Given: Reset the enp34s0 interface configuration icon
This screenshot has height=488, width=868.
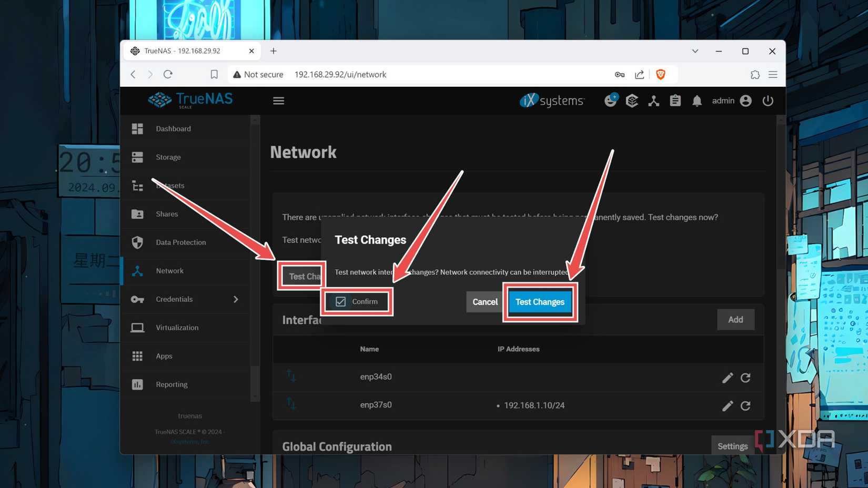Looking at the screenshot, I should pos(745,378).
